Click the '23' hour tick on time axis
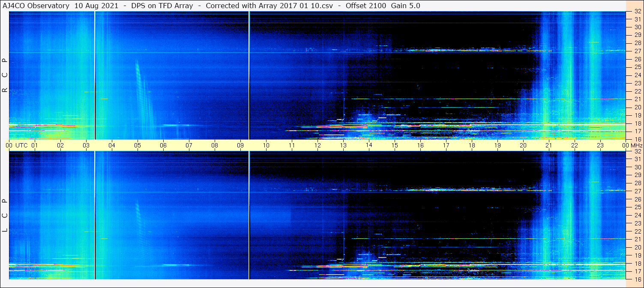 click(600, 145)
